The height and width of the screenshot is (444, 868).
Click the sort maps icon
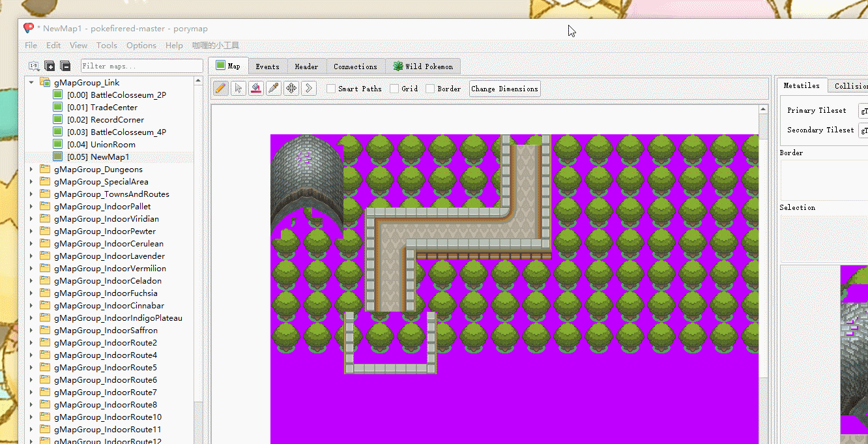[34, 66]
